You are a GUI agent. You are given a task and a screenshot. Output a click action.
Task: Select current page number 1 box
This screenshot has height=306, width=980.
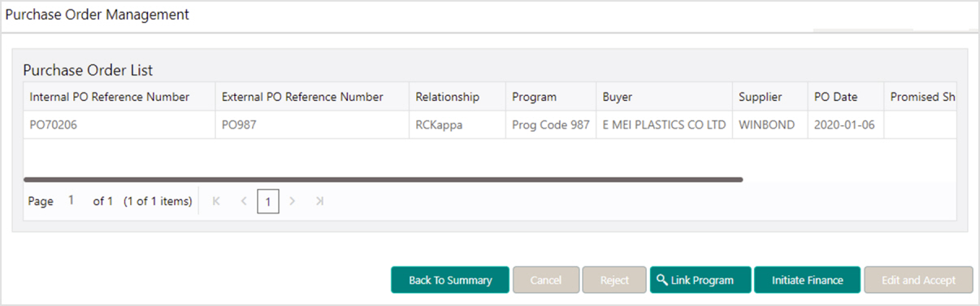268,201
